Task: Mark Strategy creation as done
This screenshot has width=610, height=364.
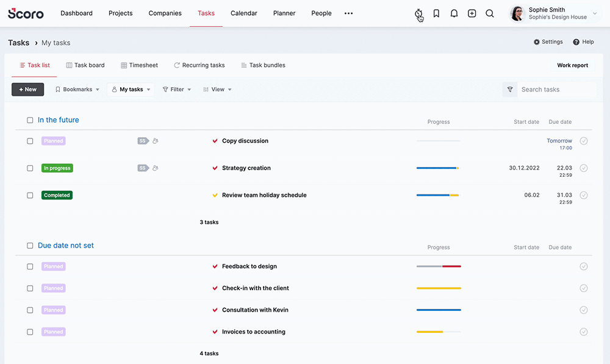Action: 584,168
